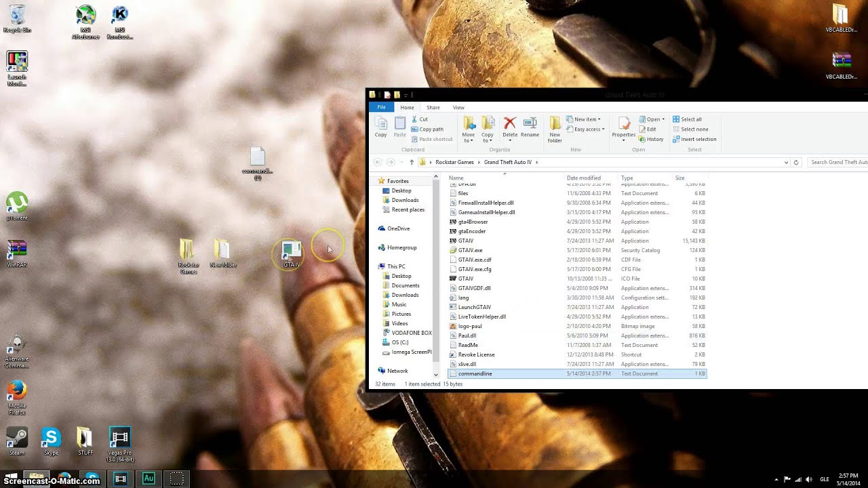868x488 pixels.
Task: Select the MSI Kombustor desktop icon
Action: [x=119, y=22]
